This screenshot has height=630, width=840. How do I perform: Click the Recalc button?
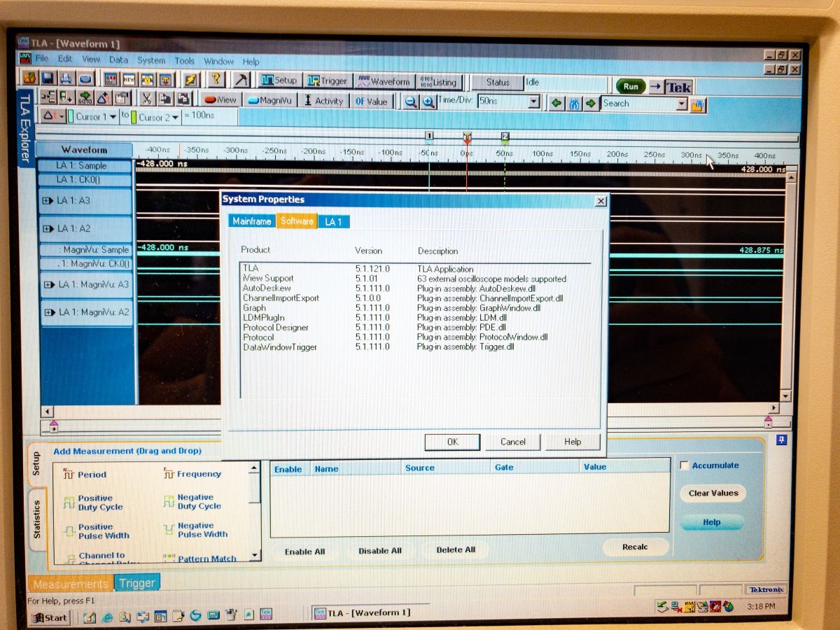click(635, 547)
